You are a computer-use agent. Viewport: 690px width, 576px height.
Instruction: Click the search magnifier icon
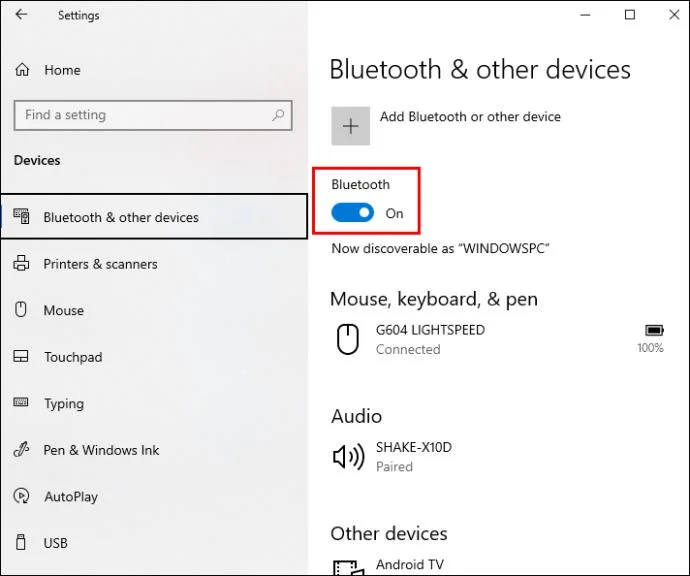pyautogui.click(x=278, y=115)
